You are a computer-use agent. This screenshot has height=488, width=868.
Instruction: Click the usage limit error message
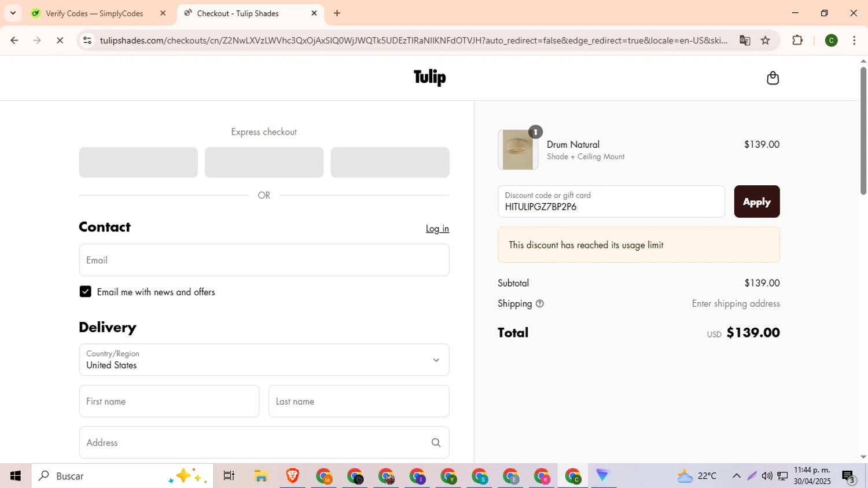pyautogui.click(x=639, y=245)
